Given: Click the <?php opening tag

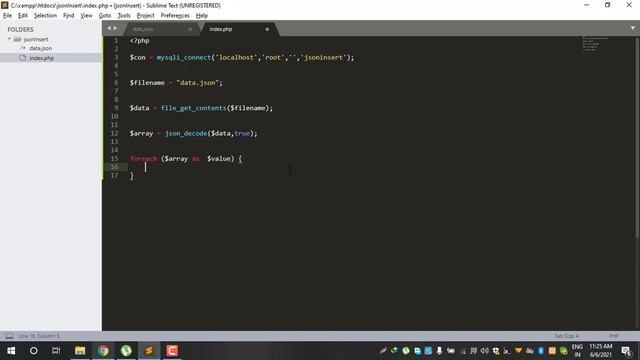Looking at the screenshot, I should click(x=140, y=41).
